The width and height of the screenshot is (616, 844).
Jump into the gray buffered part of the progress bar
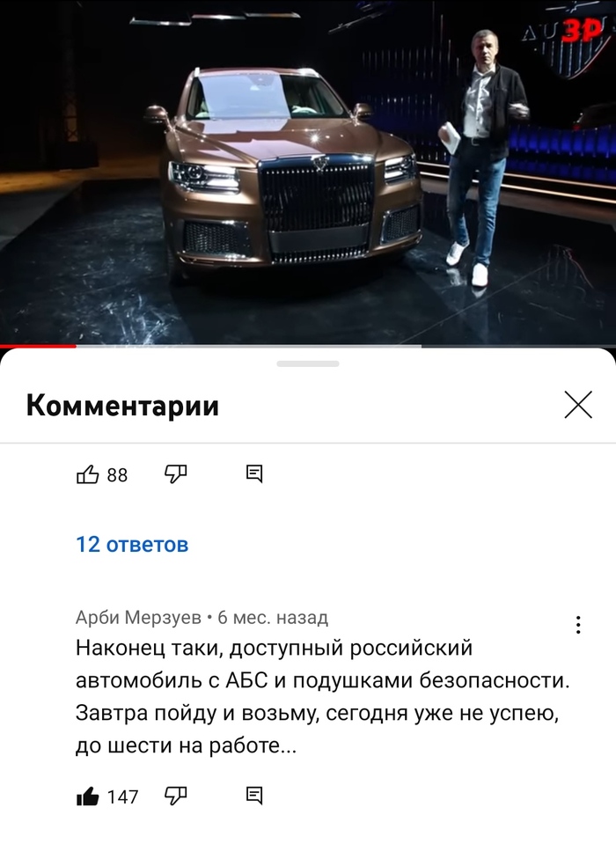(x=248, y=346)
